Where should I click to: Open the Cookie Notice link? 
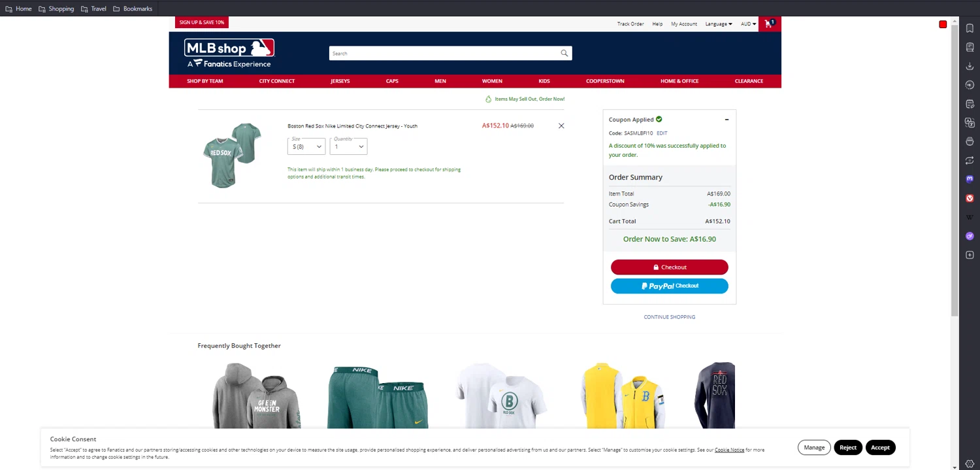coord(730,450)
